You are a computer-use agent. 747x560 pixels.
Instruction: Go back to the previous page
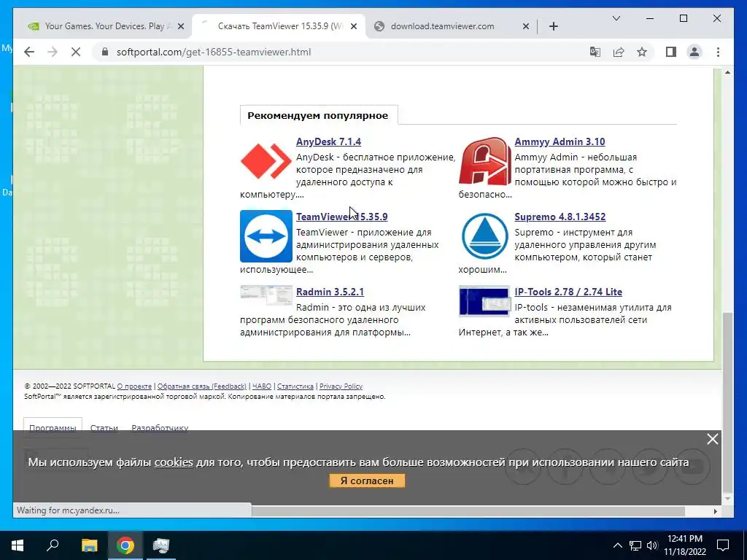click(29, 52)
